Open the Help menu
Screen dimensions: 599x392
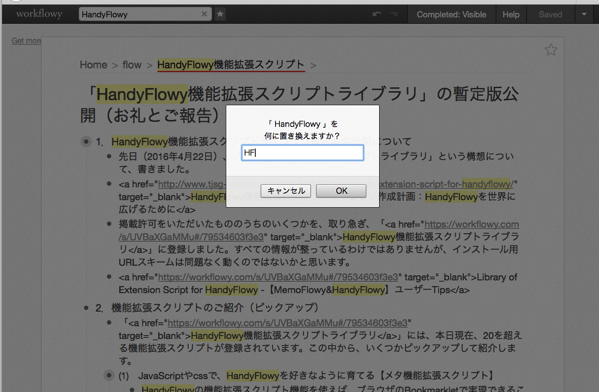point(511,15)
